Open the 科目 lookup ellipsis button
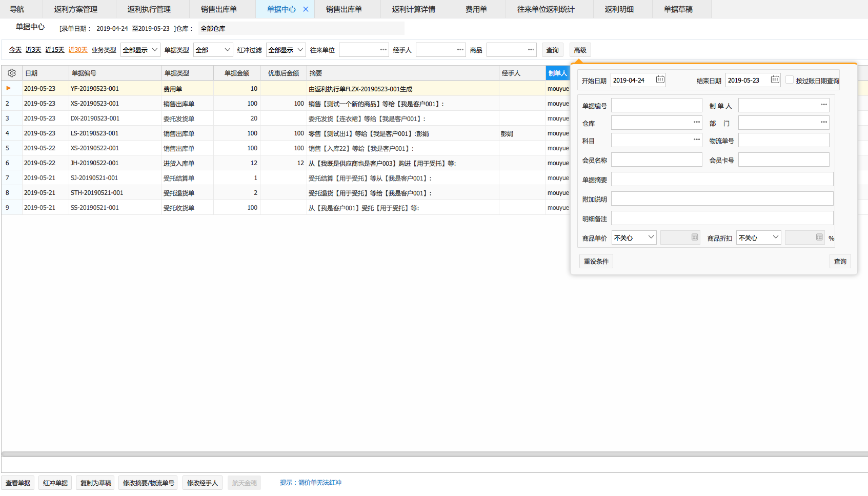868x496 pixels. click(696, 140)
